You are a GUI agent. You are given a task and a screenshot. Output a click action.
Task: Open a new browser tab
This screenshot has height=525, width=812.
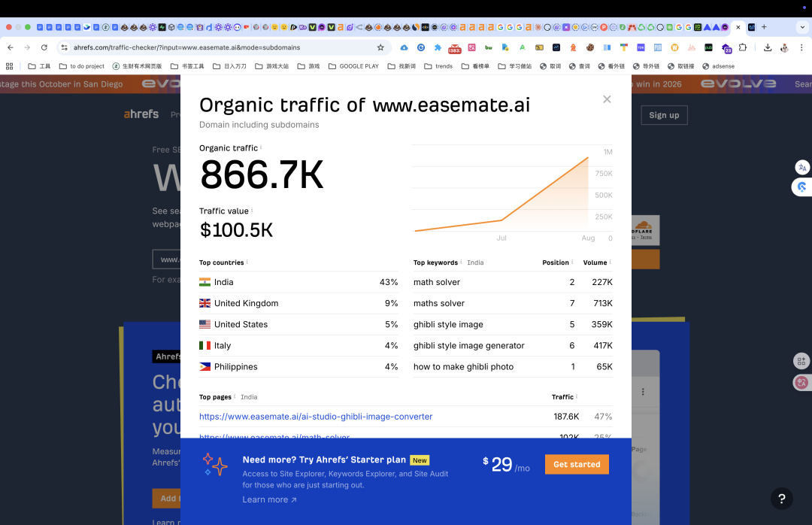point(764,27)
